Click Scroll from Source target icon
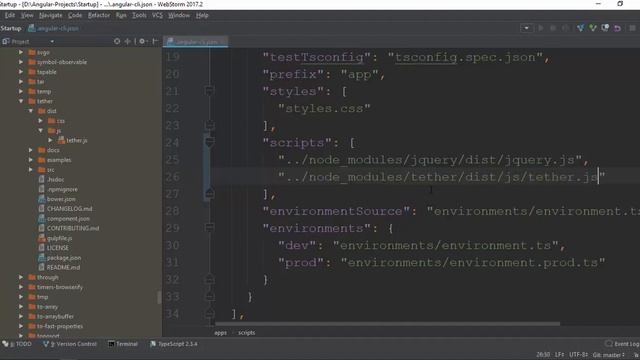The height and width of the screenshot is (360, 640). pyautogui.click(x=117, y=41)
